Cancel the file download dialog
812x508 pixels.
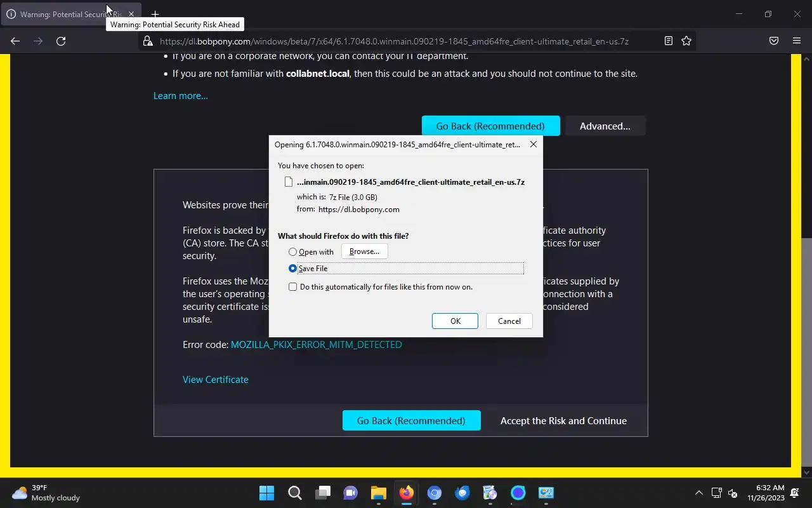click(509, 321)
